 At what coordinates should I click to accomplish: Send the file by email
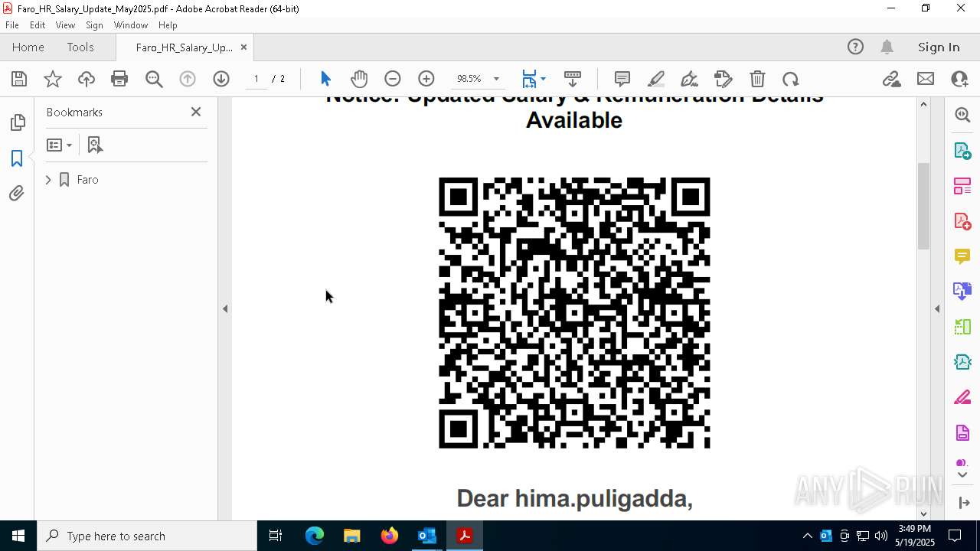click(x=926, y=79)
